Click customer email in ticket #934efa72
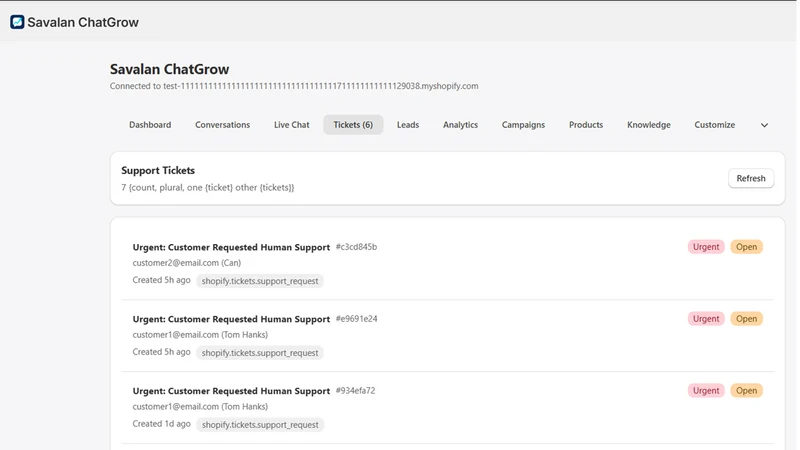Screen dimensions: 800x450 pos(200,407)
